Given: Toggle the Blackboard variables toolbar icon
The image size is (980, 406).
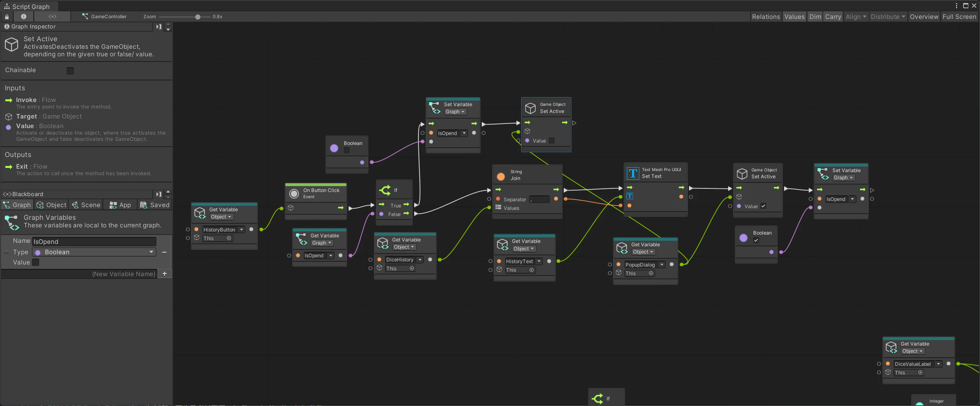Looking at the screenshot, I should pos(52,16).
